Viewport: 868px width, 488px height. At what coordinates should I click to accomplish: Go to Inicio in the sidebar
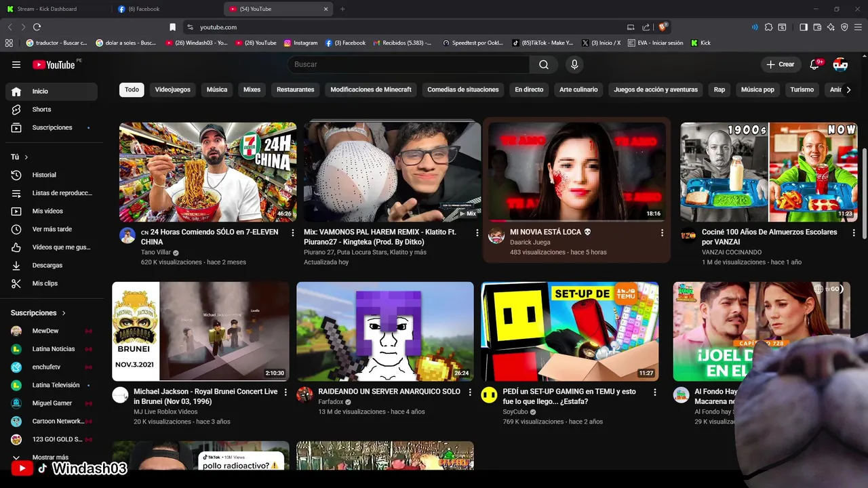click(x=52, y=91)
